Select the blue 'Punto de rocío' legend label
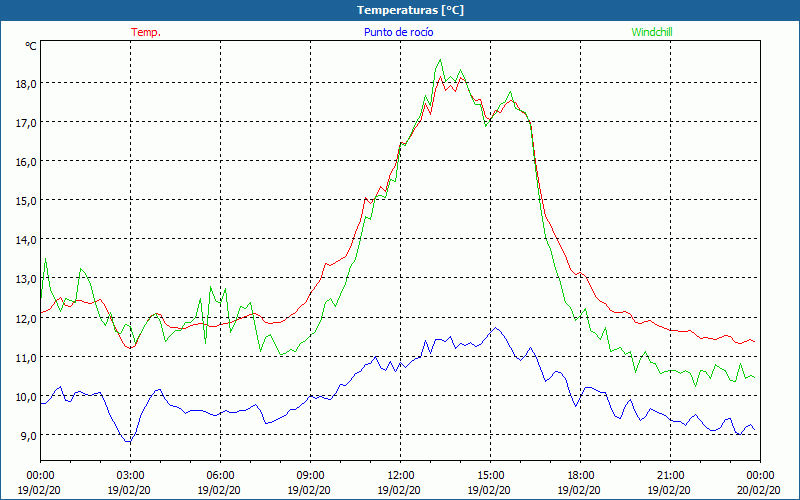Screen dimensions: 800x500 tap(398, 32)
